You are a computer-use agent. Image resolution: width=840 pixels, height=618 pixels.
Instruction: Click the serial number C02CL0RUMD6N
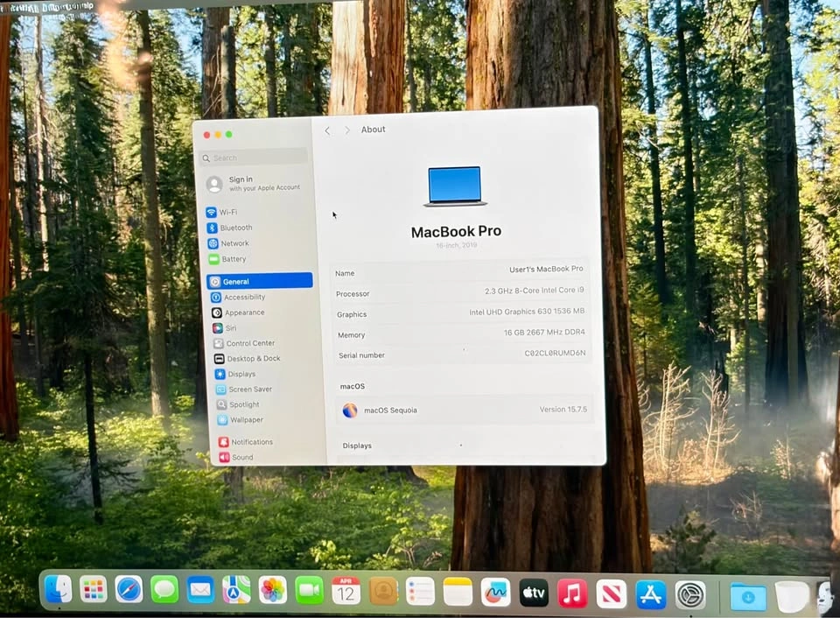pos(555,353)
